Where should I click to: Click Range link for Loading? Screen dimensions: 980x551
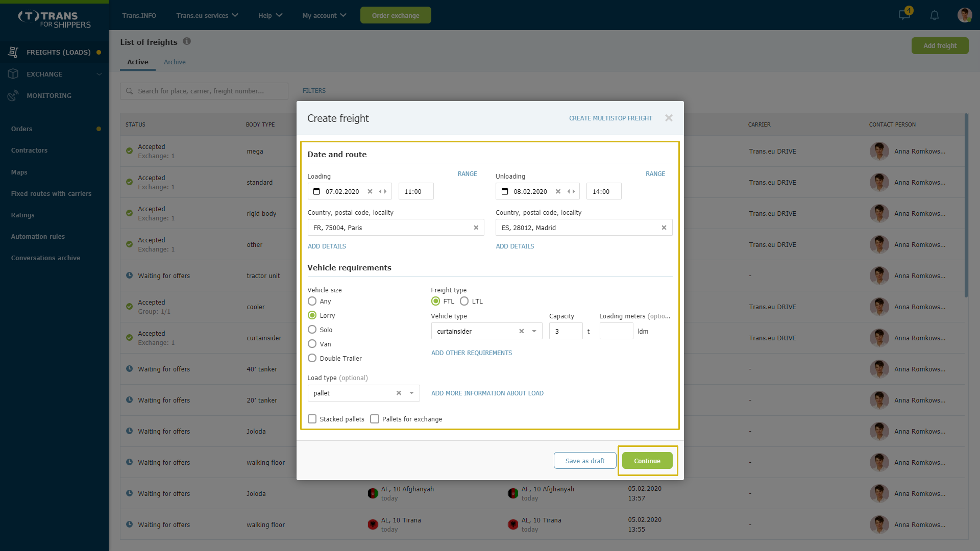(x=467, y=173)
